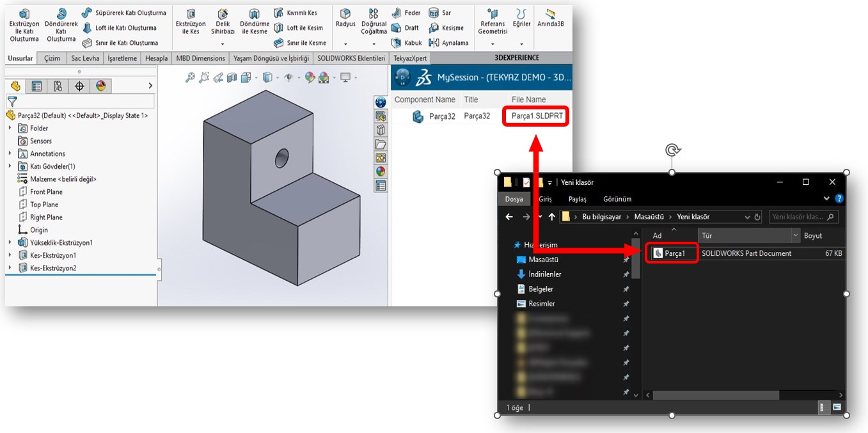
Task: Click Süpürerek Katı Oluşturma tool
Action: 124,13
